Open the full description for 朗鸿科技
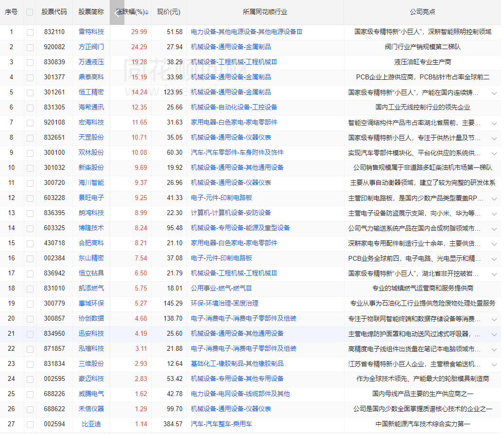This screenshot has height=434, width=504. tap(494, 214)
